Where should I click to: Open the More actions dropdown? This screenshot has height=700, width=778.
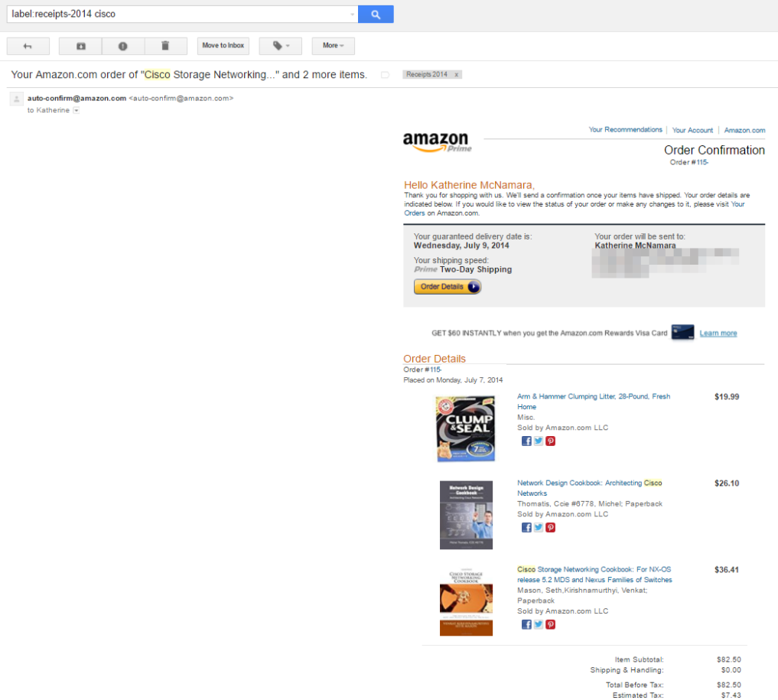(333, 46)
